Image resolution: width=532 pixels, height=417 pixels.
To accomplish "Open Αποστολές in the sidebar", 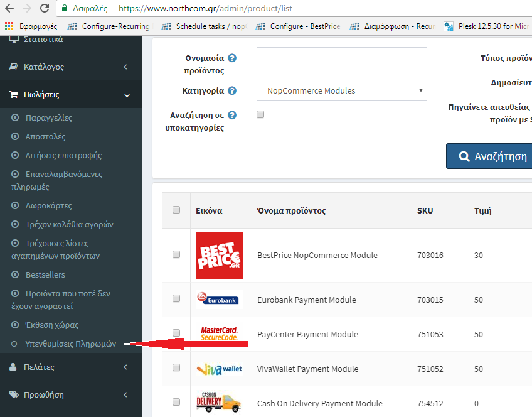I will pos(45,136).
